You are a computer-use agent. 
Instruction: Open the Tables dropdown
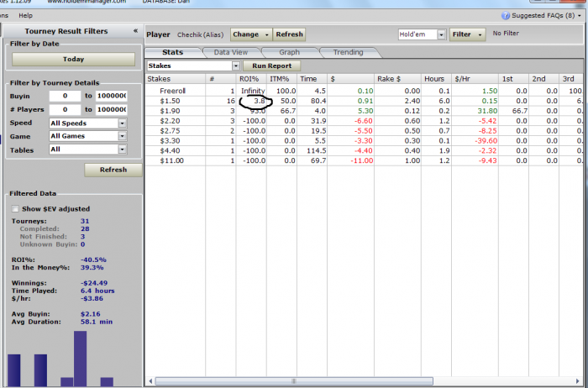(x=88, y=149)
